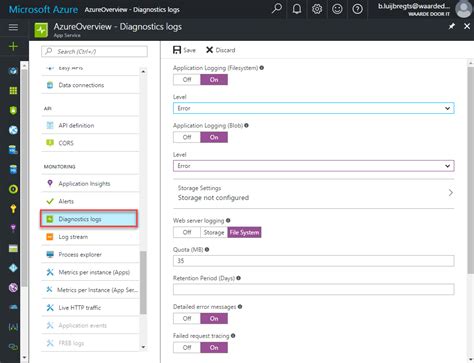Click Storage not configured setting
474x363 pixels.
pyautogui.click(x=213, y=198)
